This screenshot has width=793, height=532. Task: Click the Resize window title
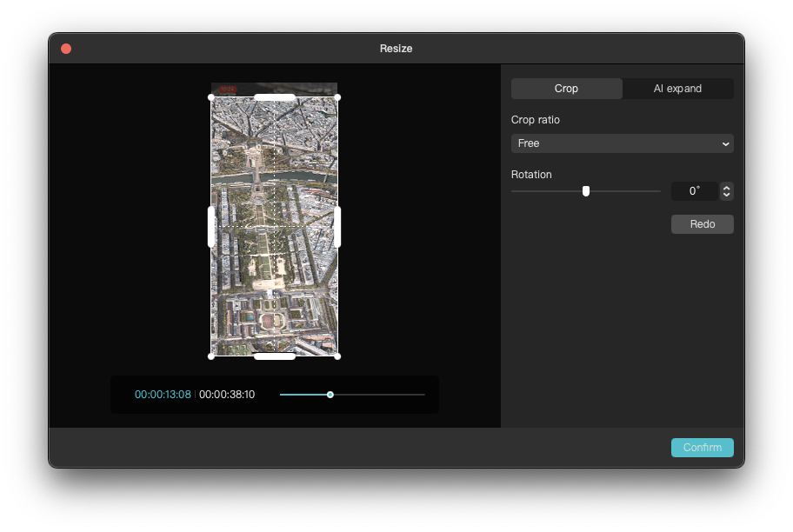[x=396, y=49]
